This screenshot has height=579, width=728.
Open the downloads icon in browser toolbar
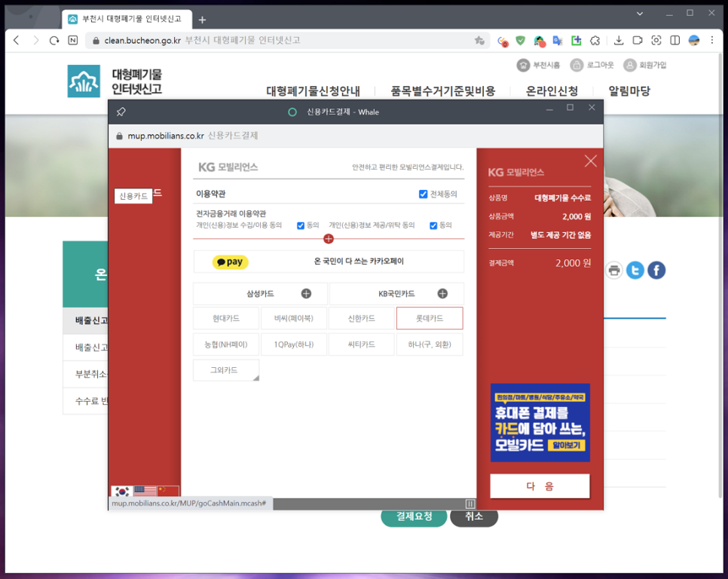click(x=619, y=41)
